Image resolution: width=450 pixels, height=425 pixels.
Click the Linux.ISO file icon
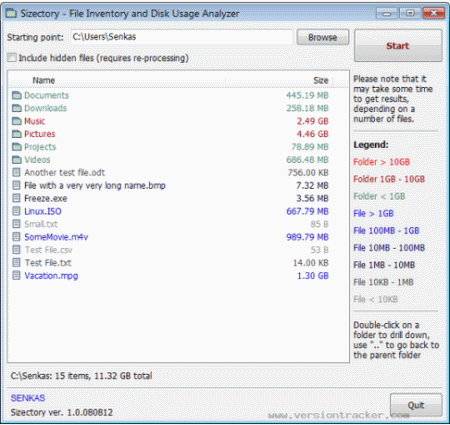point(16,211)
